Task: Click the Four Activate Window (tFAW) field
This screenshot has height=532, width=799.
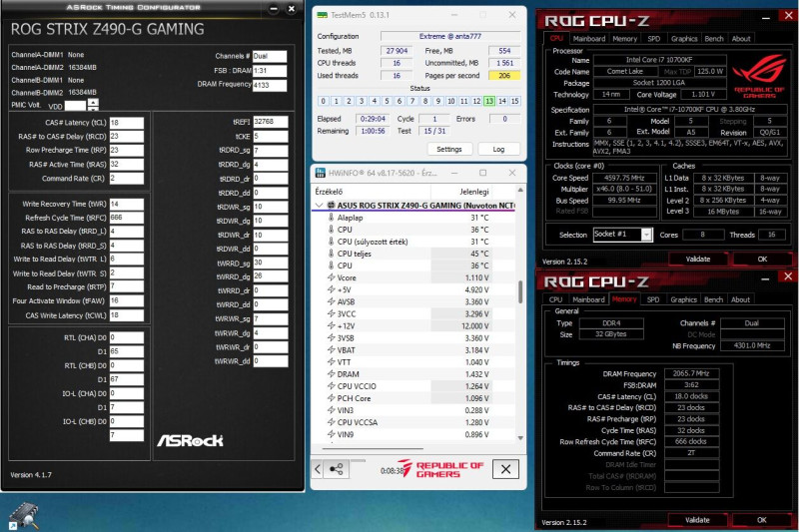Action: tap(127, 300)
